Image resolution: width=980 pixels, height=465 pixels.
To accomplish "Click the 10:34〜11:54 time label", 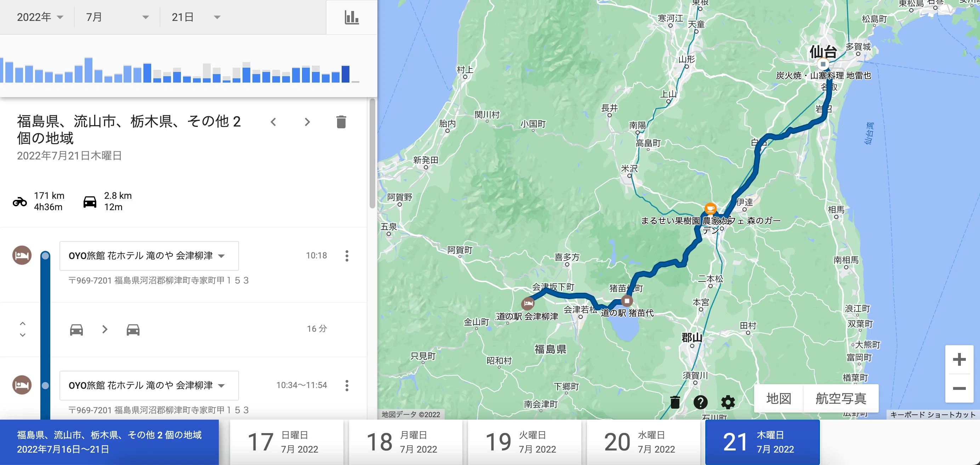I will 302,385.
